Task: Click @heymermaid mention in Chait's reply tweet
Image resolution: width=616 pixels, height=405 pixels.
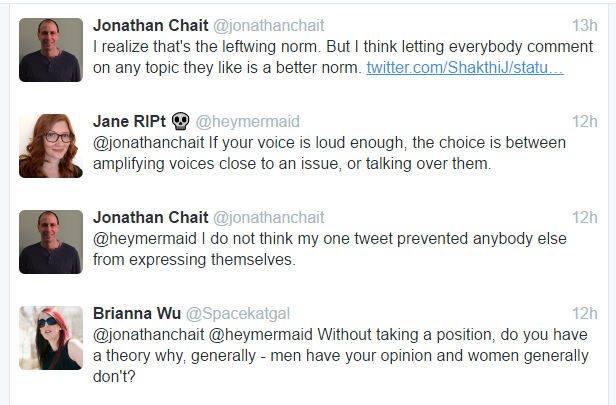Action: point(145,238)
